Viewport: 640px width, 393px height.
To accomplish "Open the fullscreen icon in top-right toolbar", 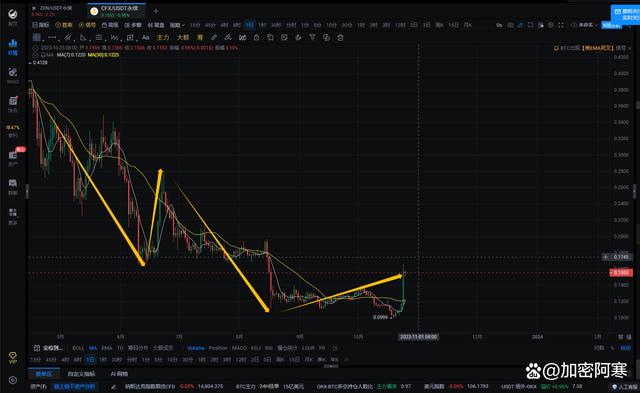I will [x=561, y=25].
